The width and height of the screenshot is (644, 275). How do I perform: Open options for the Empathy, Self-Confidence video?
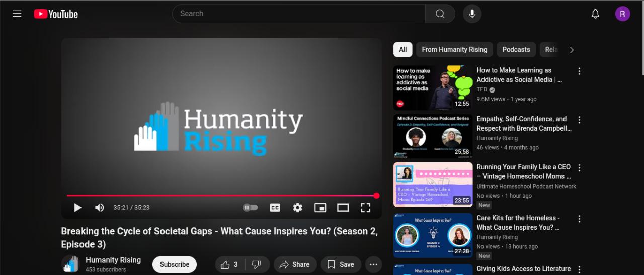579,120
